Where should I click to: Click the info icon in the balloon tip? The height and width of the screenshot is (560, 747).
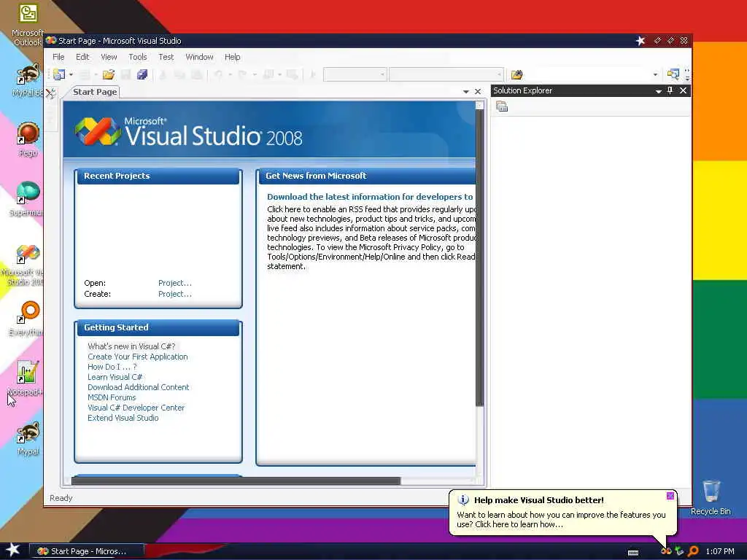(463, 500)
